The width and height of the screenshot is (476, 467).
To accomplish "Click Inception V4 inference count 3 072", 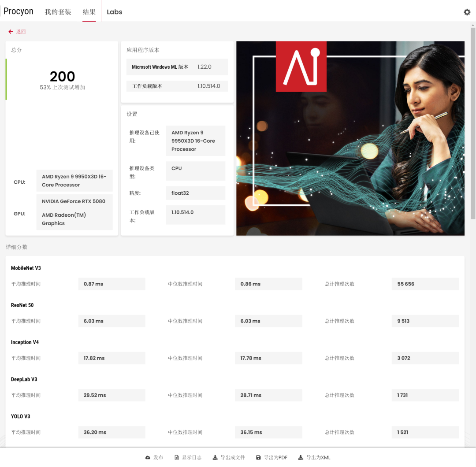I will [x=425, y=358].
